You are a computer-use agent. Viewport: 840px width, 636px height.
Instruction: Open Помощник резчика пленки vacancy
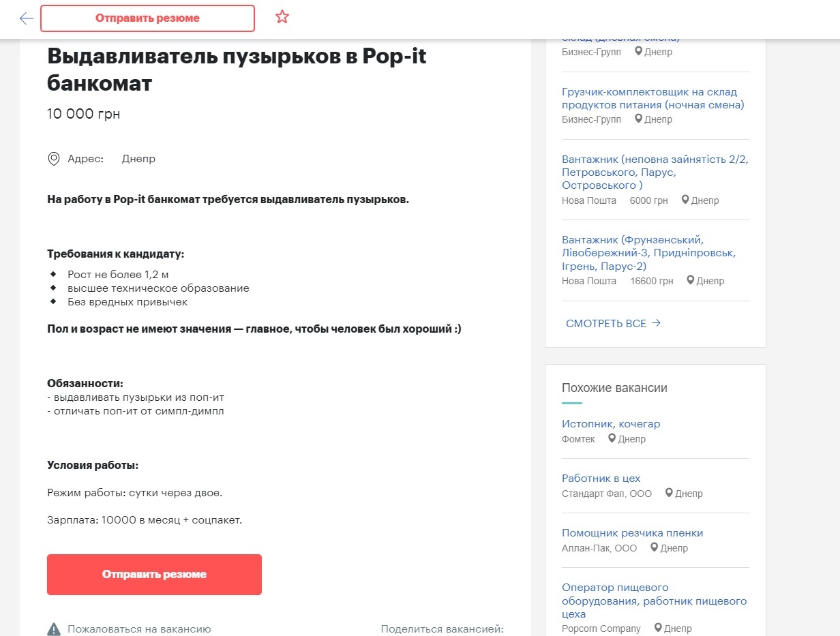(x=632, y=533)
